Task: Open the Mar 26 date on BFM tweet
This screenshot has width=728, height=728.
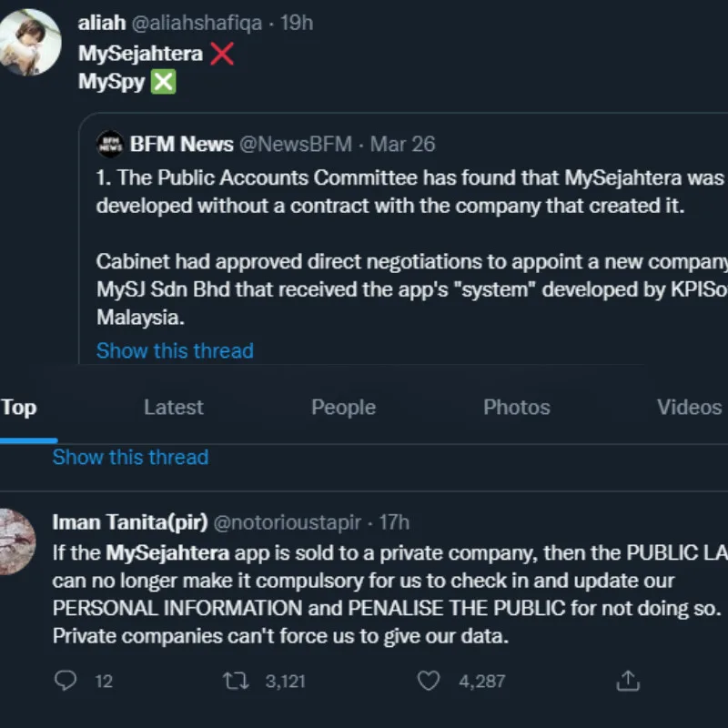Action: [402, 144]
